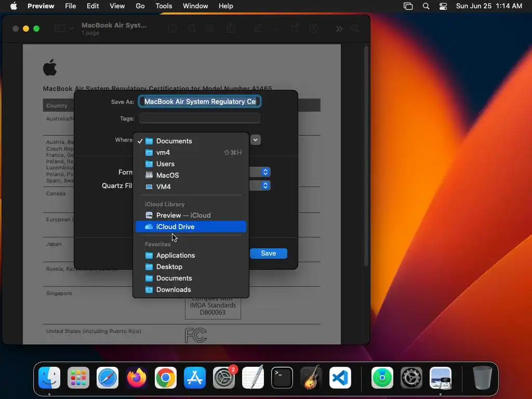Open the Help menu
Image resolution: width=532 pixels, height=399 pixels.
pos(225,6)
